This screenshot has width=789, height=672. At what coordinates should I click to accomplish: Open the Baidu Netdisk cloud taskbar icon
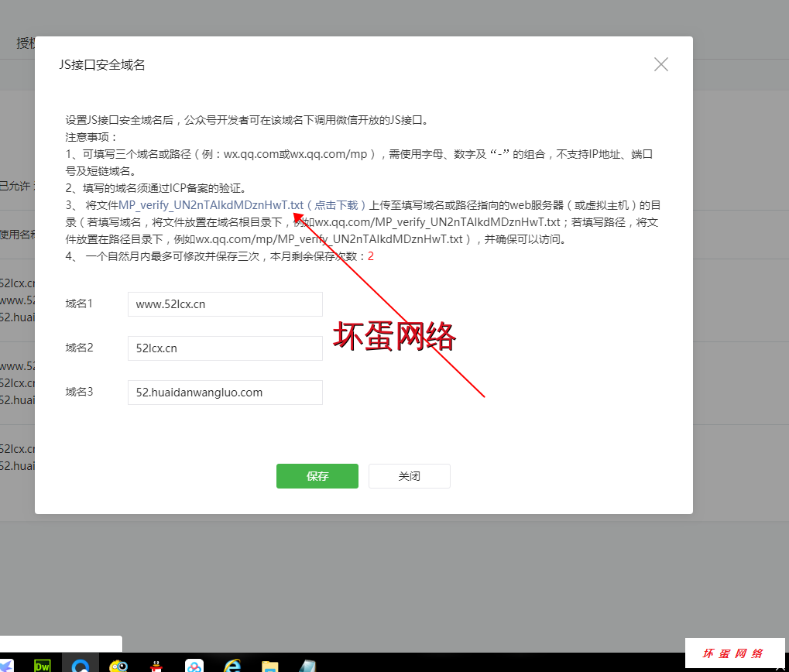tap(194, 665)
